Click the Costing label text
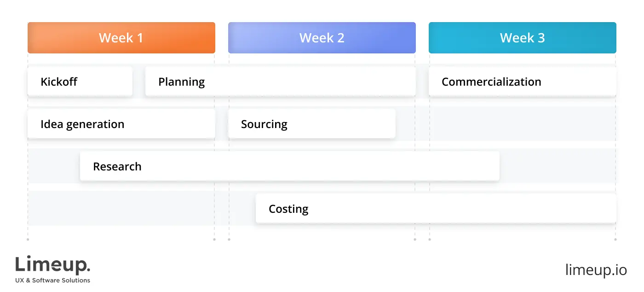The image size is (644, 292). (288, 209)
